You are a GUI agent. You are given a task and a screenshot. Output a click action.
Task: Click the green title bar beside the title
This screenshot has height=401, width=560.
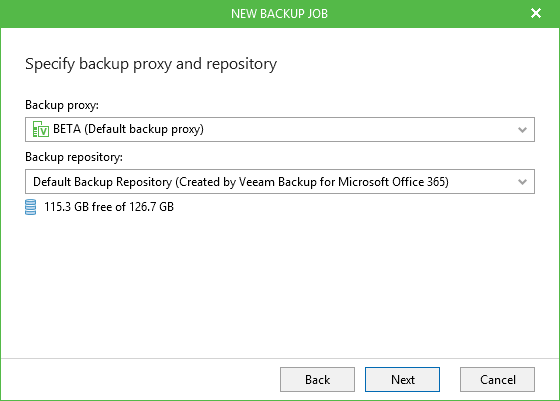click(x=107, y=14)
